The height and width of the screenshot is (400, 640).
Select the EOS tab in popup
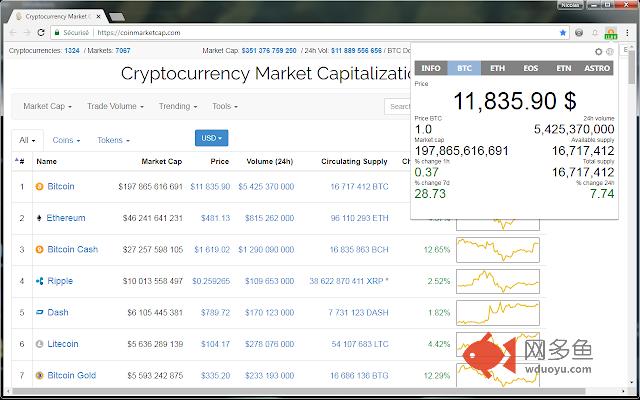tap(531, 68)
